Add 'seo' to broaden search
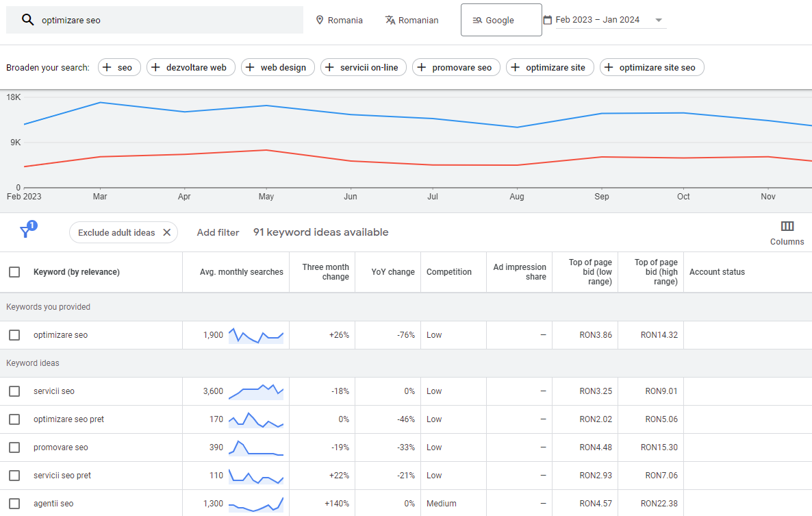This screenshot has height=516, width=812. [x=119, y=67]
